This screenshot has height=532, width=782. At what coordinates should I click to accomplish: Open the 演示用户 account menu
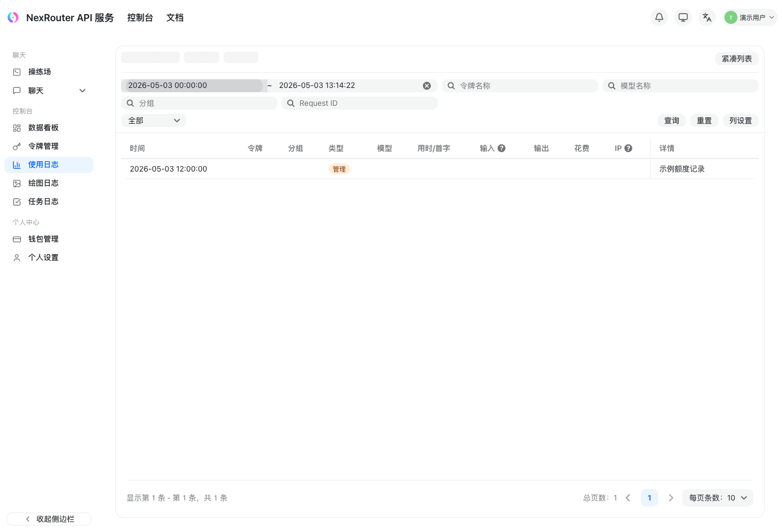(750, 17)
